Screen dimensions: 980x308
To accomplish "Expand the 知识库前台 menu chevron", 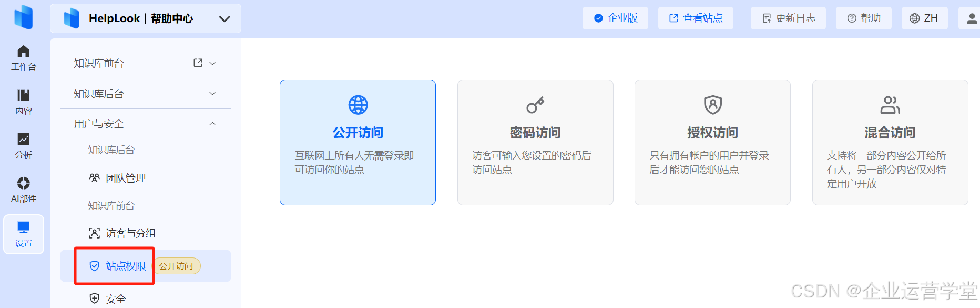I will point(212,63).
